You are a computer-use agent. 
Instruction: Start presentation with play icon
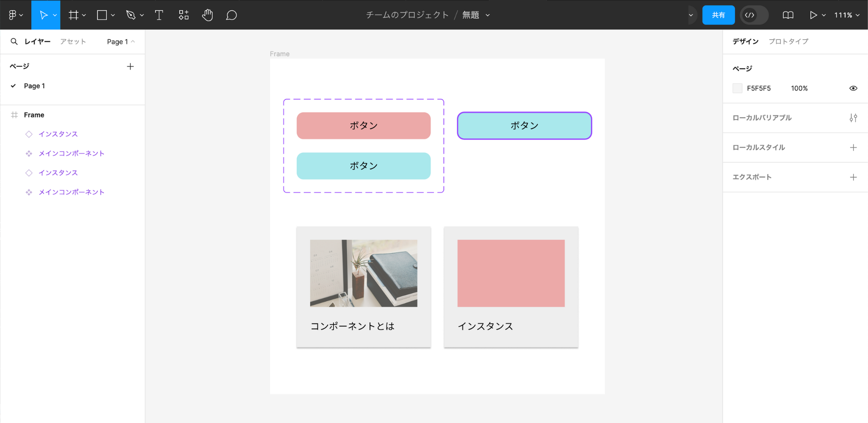[x=813, y=15]
